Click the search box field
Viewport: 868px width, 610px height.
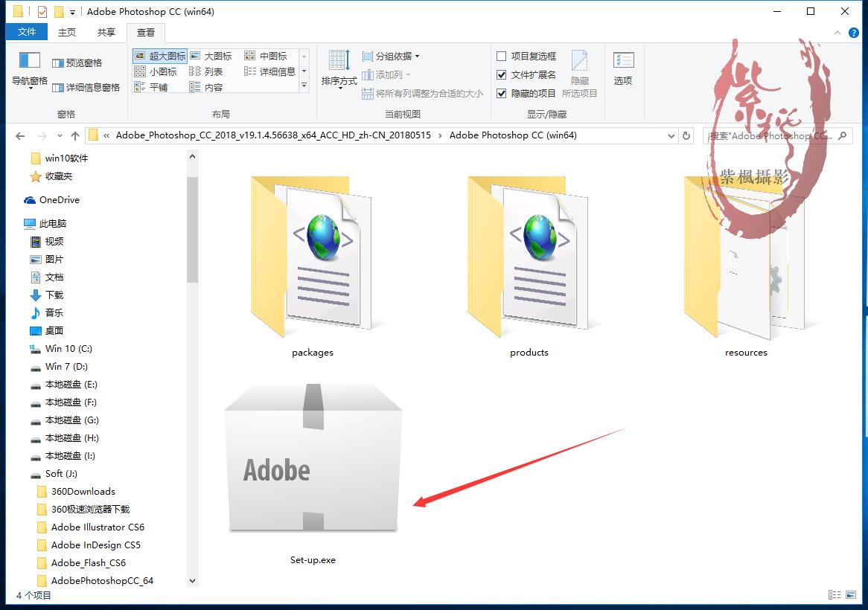tap(777, 135)
